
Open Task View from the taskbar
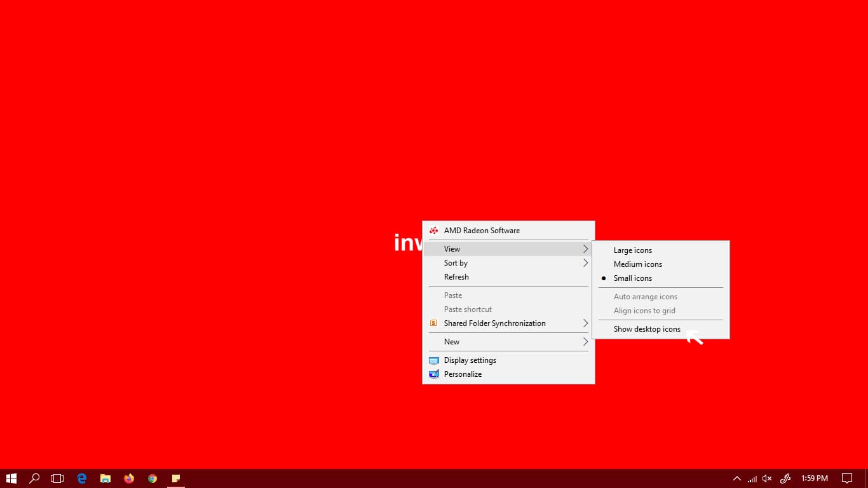tap(57, 478)
